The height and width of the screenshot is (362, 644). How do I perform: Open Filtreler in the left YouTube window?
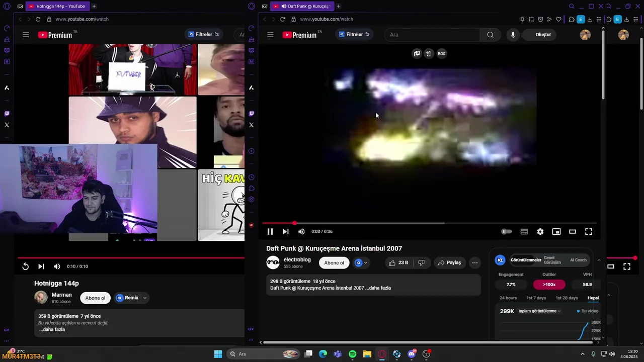point(203,34)
